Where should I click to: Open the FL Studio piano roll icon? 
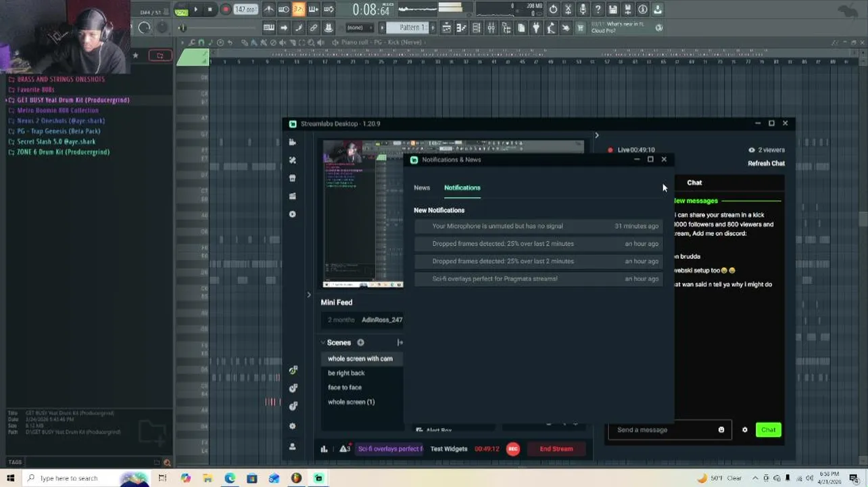[x=461, y=28]
